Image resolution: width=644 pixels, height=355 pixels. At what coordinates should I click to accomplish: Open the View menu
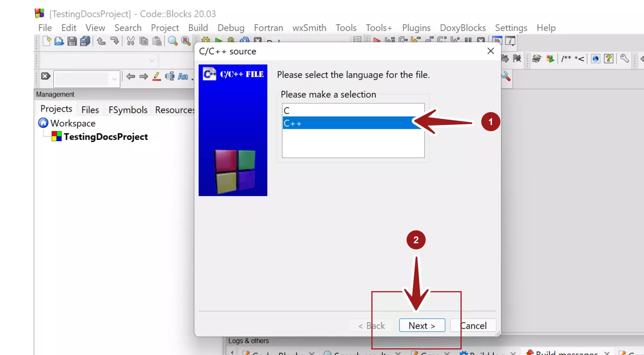tap(95, 28)
